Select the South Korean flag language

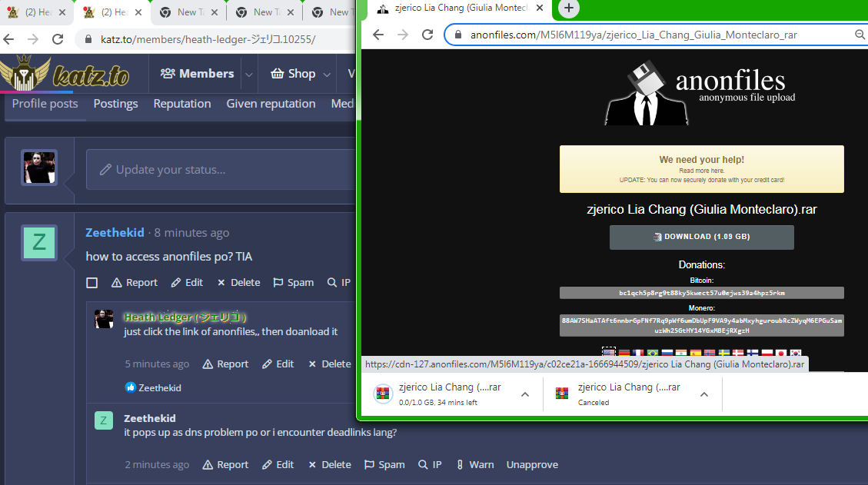(x=796, y=354)
